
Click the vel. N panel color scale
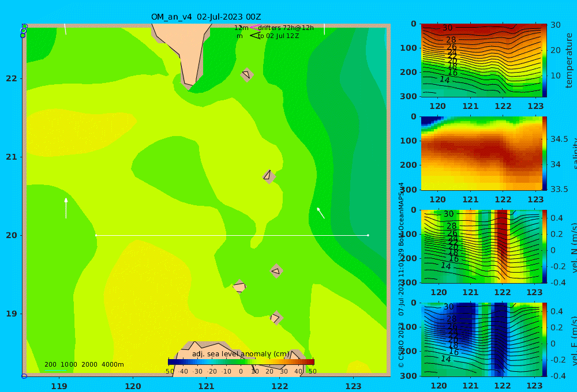pos(545,246)
